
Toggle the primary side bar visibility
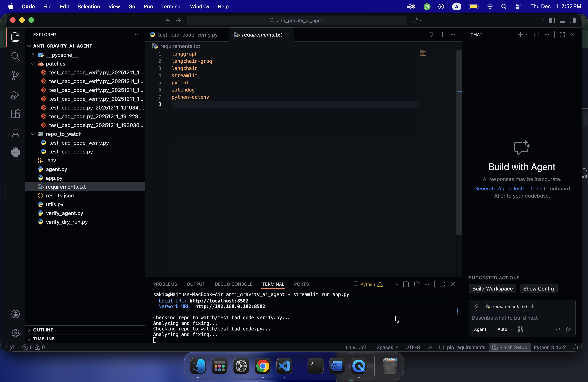pyautogui.click(x=552, y=21)
